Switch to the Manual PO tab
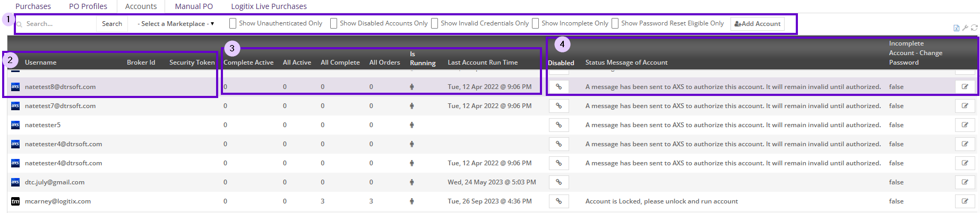Screen dimensions: 980x213 coord(194,6)
